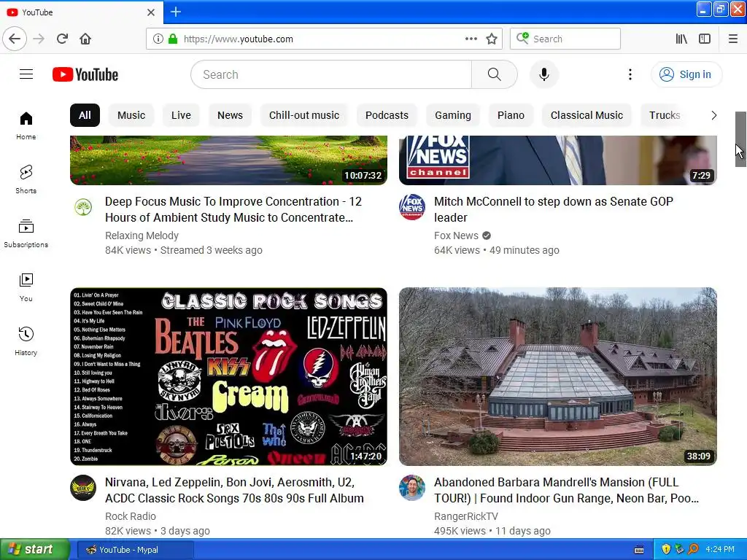This screenshot has width=747, height=560.
Task: Select the Podcasts filter chip
Action: [387, 115]
